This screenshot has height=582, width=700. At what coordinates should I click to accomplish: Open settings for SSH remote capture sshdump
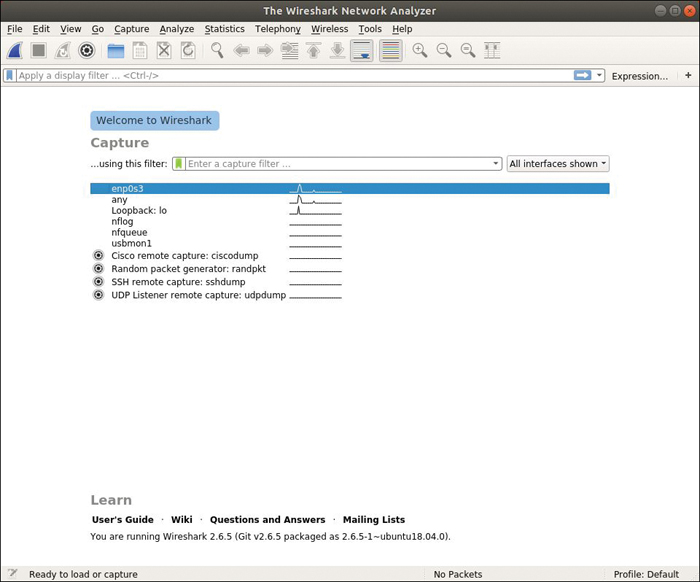point(98,282)
